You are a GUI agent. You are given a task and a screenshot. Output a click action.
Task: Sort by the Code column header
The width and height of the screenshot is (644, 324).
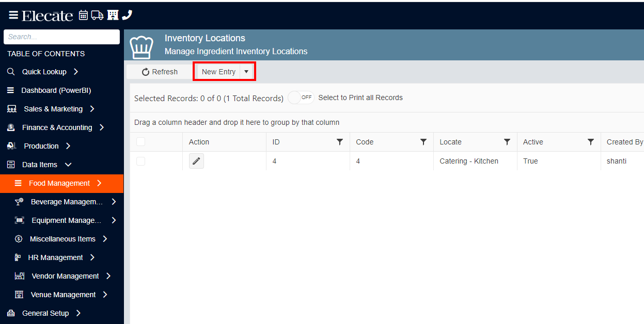[365, 142]
